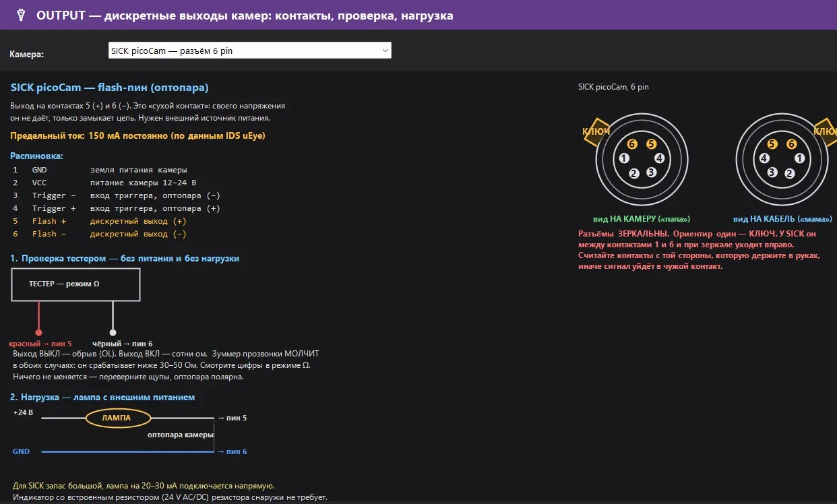The width and height of the screenshot is (837, 504).
Task: Click the 'чёрный → пин 6' probe label
Action: coord(123,344)
